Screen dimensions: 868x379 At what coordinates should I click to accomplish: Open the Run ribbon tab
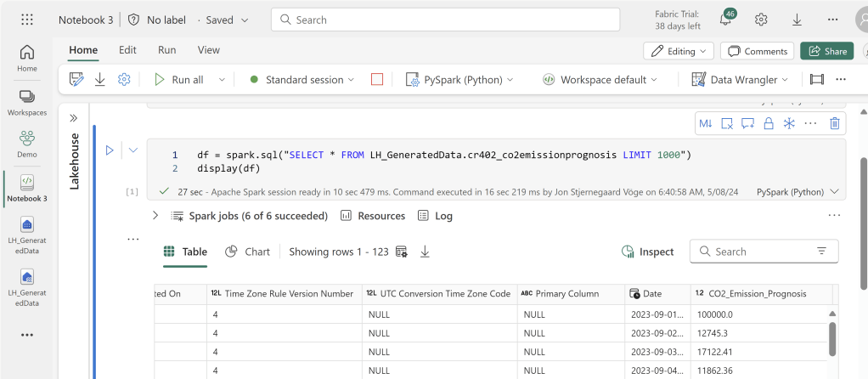click(x=166, y=50)
